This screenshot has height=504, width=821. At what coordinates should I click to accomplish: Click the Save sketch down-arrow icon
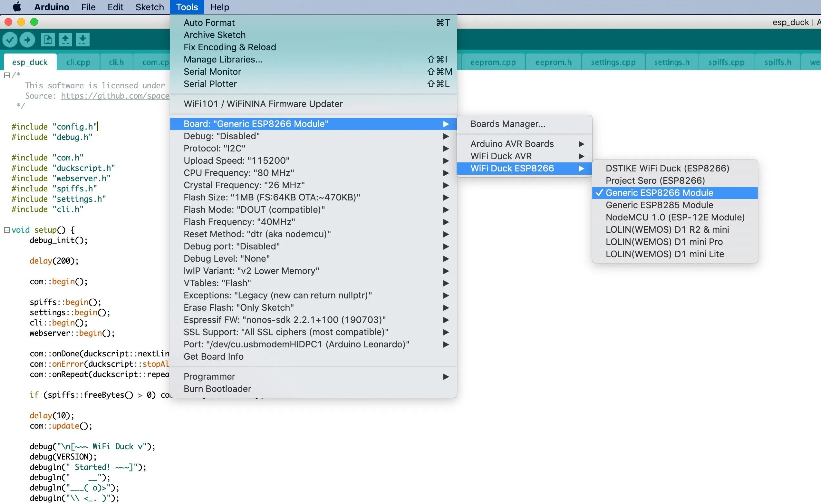82,40
